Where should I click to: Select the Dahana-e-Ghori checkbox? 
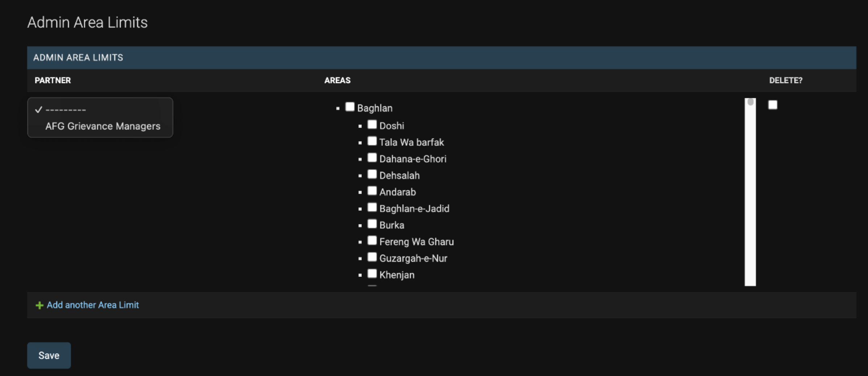pos(372,158)
